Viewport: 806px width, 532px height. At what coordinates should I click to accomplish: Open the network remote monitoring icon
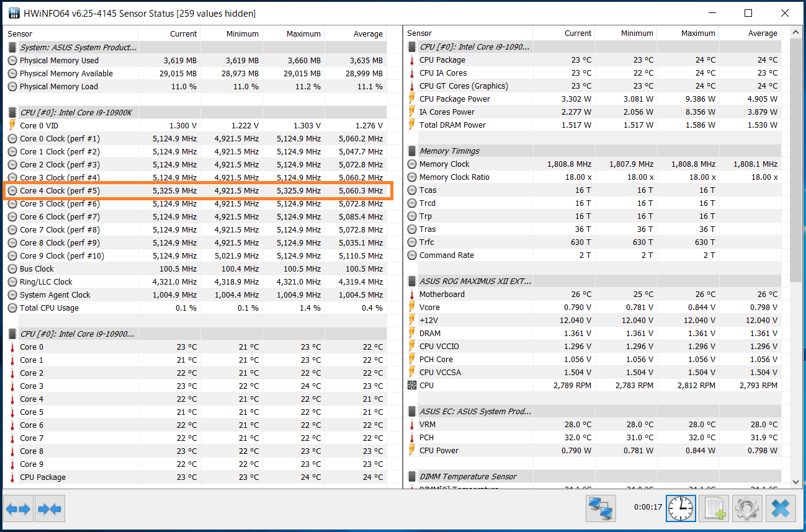point(601,509)
